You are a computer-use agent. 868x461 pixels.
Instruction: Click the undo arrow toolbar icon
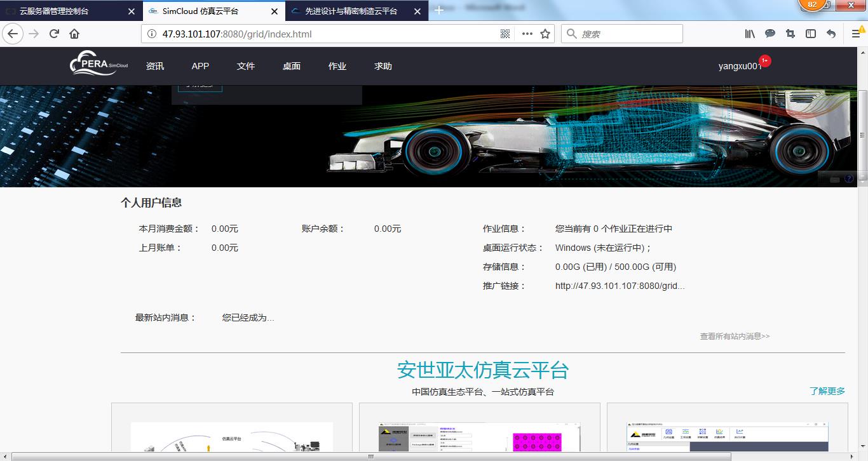831,34
